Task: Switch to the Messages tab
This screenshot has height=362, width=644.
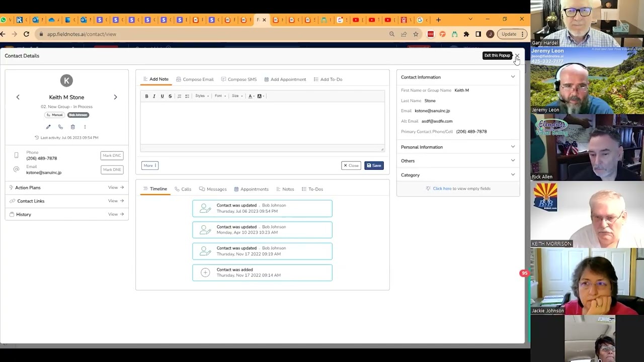Action: click(213, 189)
